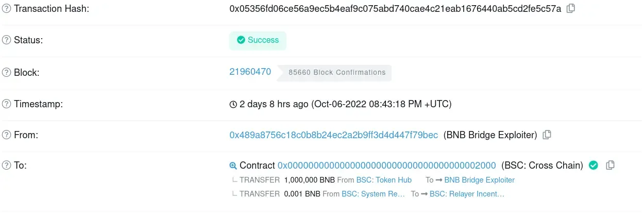This screenshot has width=644, height=213.
Task: Click the contract magnifier icon
Action: 233,166
